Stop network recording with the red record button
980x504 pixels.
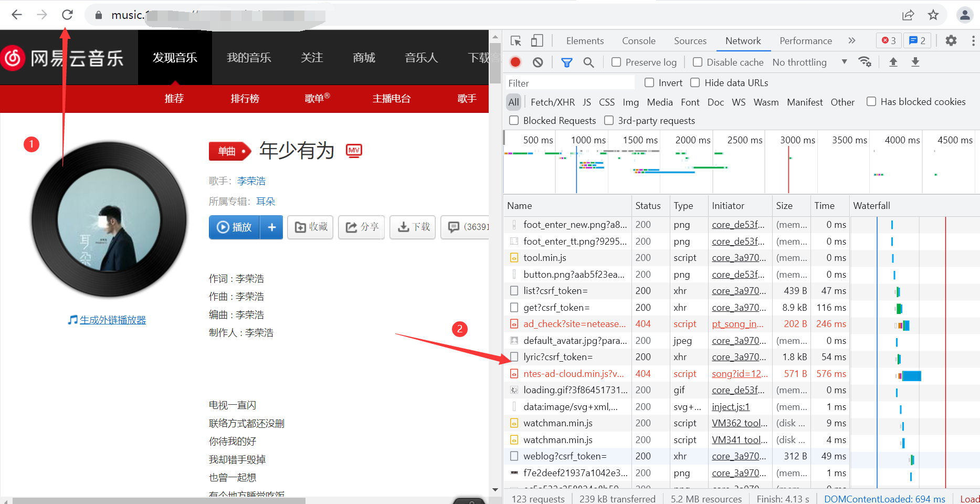(x=515, y=62)
